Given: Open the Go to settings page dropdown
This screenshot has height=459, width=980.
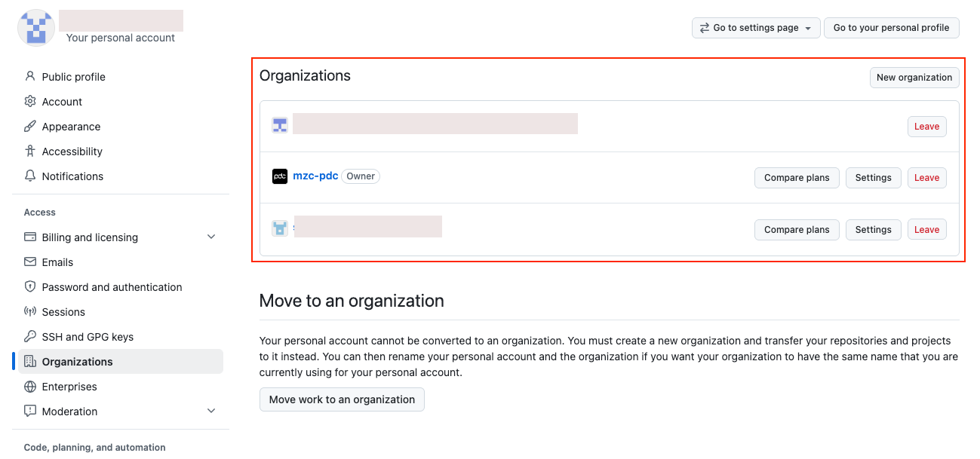Looking at the screenshot, I should point(755,28).
